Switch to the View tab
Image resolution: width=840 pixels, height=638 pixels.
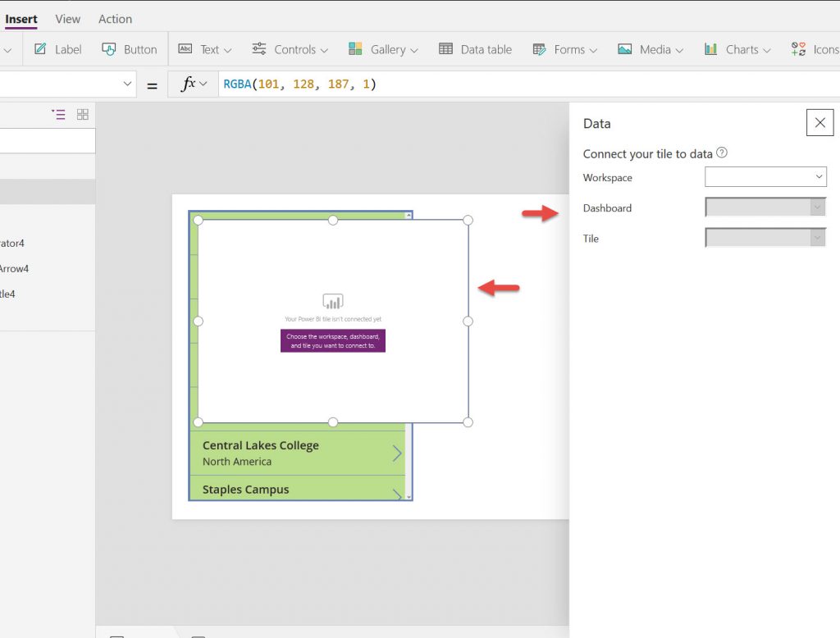68,19
